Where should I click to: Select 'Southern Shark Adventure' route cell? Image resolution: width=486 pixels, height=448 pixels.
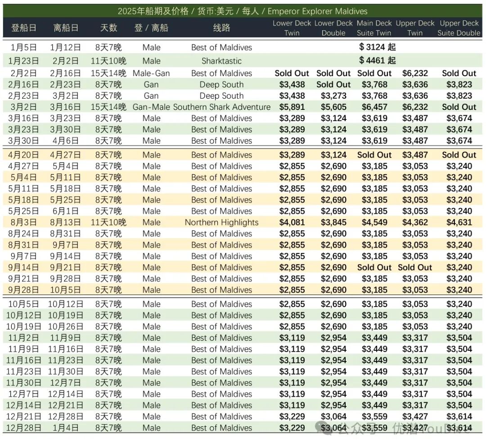221,107
